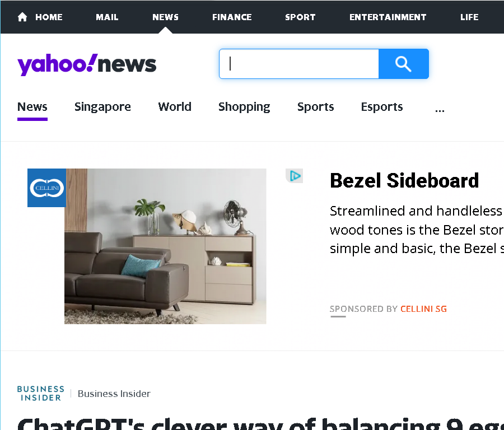Expand the three-dots more categories menu
Image resolution: width=504 pixels, height=430 pixels.
(x=440, y=110)
